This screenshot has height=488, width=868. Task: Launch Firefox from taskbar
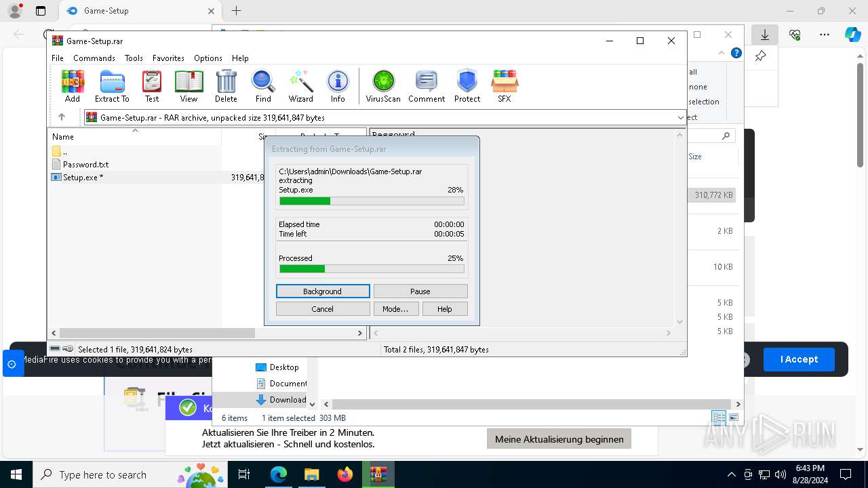tap(345, 474)
